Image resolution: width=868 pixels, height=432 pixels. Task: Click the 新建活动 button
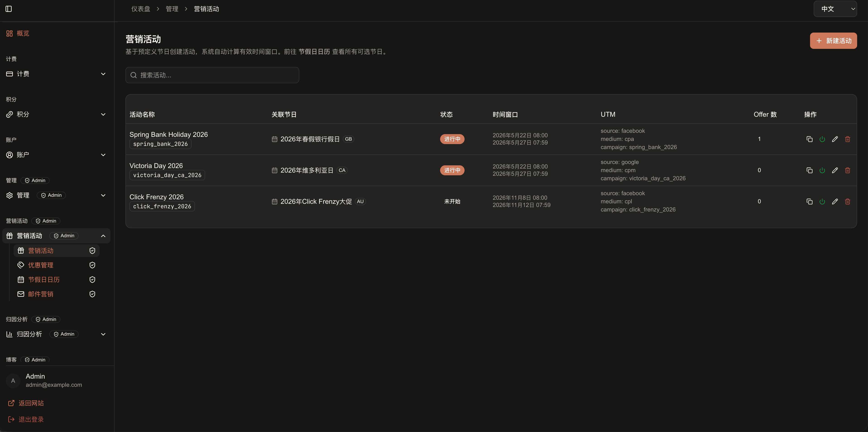(833, 41)
